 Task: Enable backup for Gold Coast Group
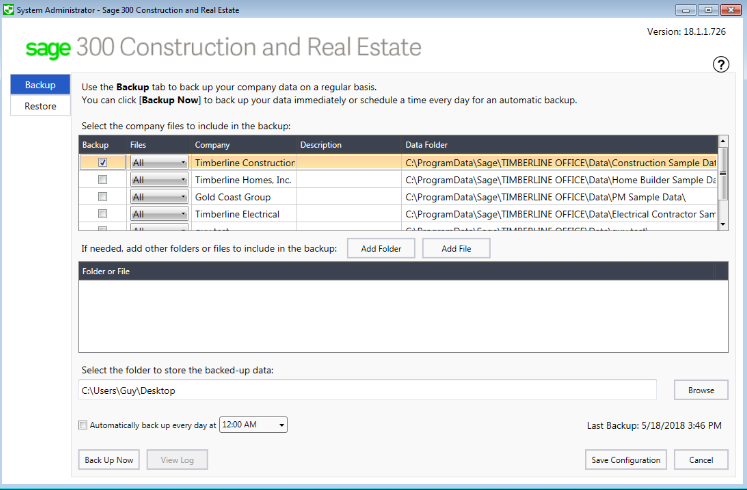point(102,197)
